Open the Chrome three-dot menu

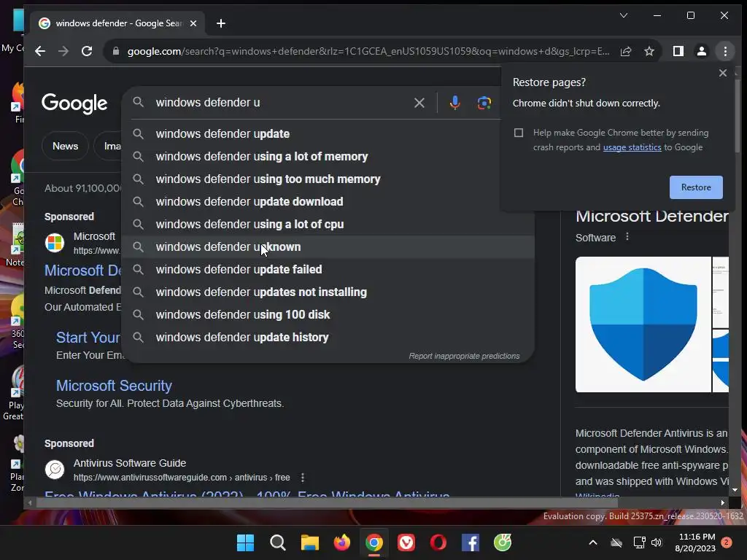point(725,52)
